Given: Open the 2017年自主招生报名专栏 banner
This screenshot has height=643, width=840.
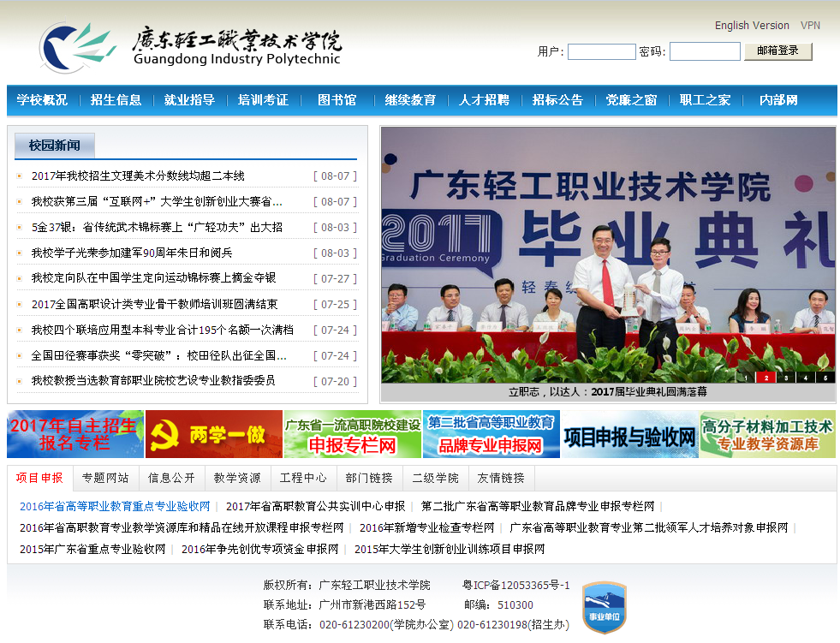Looking at the screenshot, I should (75, 434).
